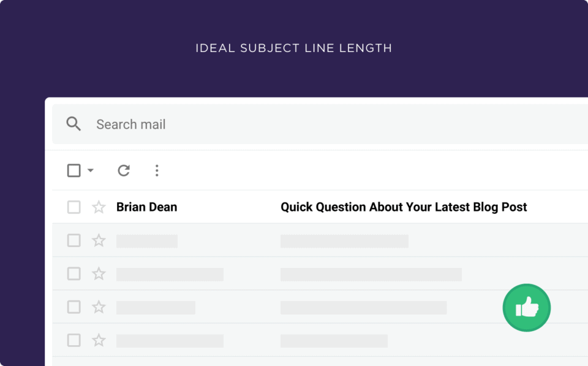
Task: Click the green thumbs up icon
Action: tap(526, 307)
